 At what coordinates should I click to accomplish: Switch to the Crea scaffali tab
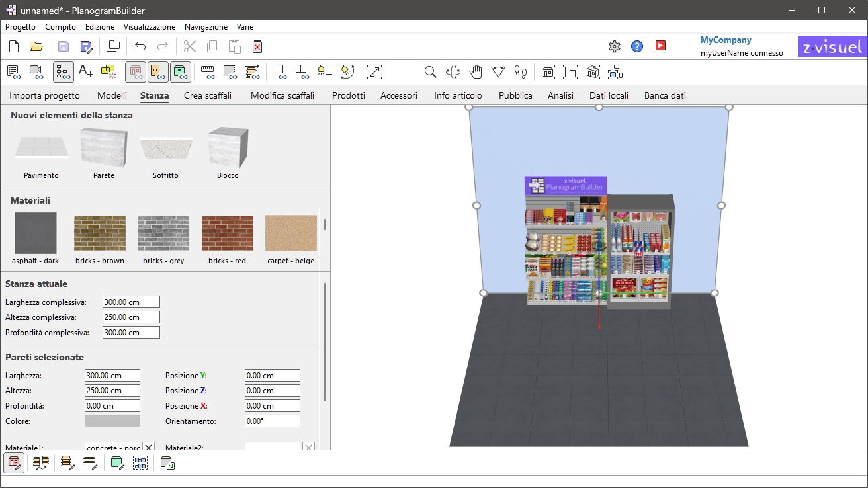208,95
